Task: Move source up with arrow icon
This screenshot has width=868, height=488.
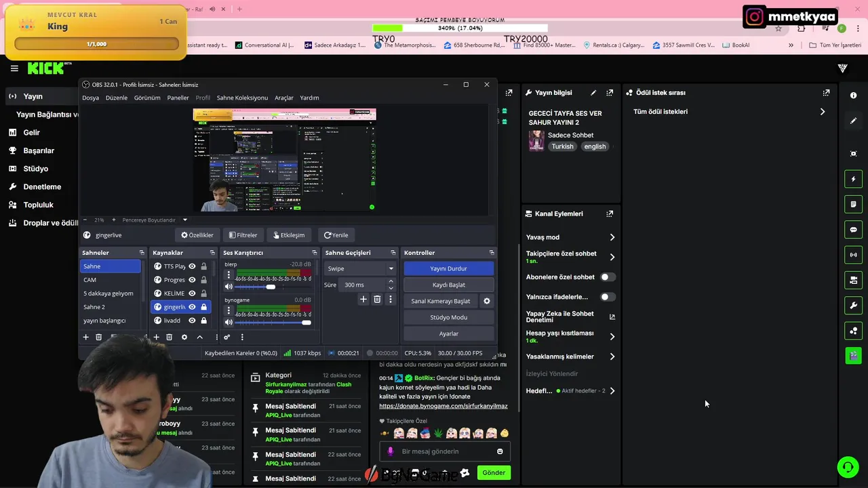Action: [199, 337]
